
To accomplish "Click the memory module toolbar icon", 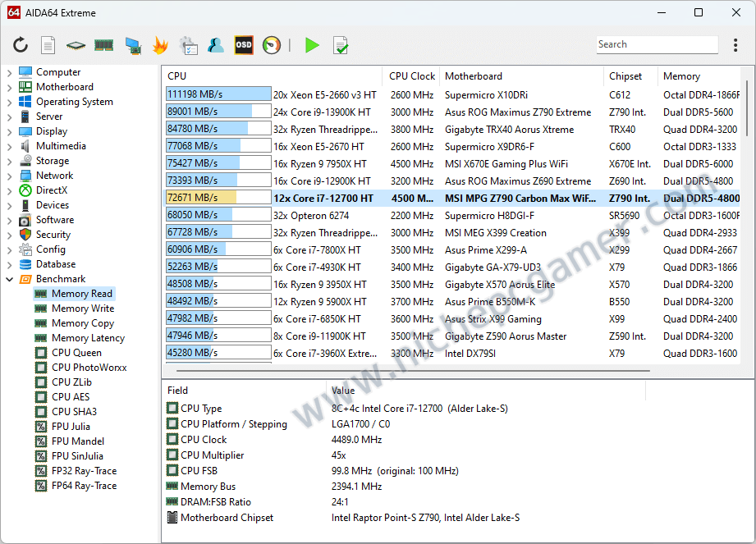I will (x=103, y=45).
